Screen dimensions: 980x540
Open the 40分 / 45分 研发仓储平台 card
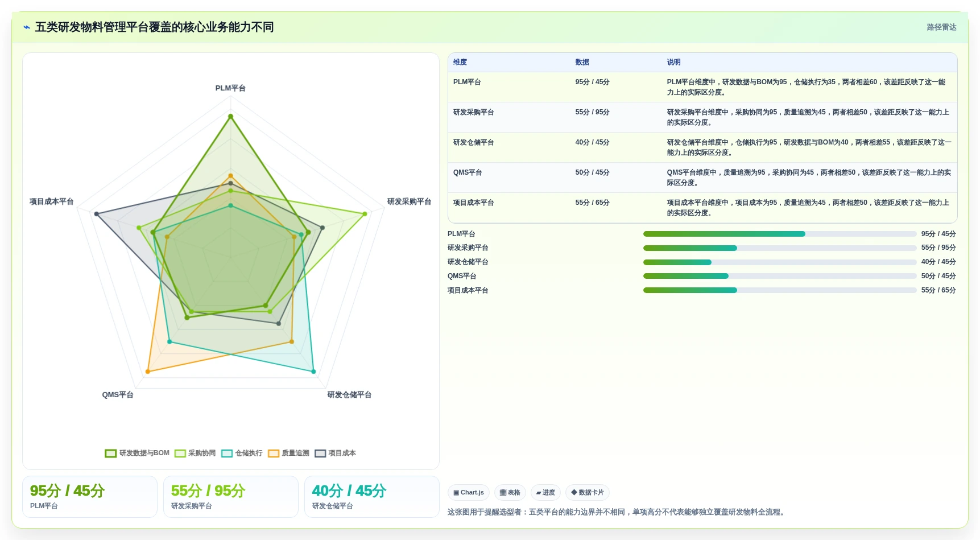coord(372,497)
